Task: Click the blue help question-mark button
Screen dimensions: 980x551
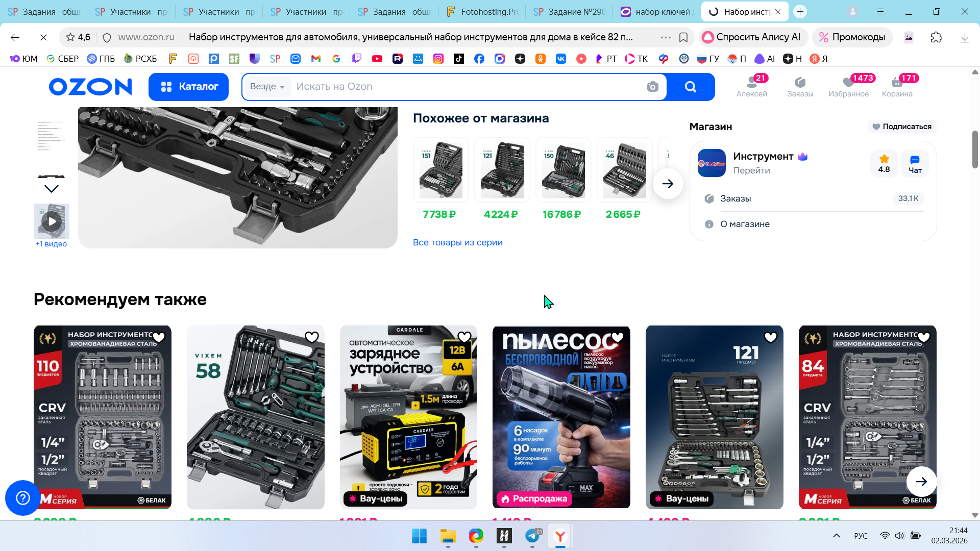Action: point(22,497)
